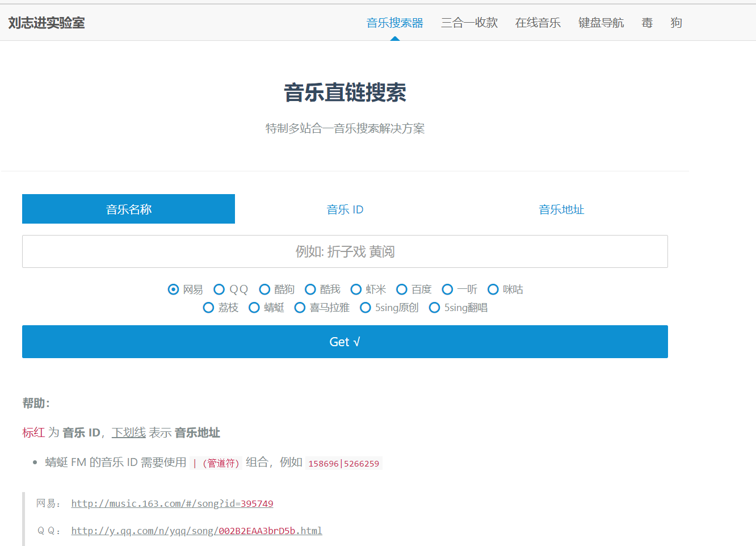Click the 帮助: heading text
Image resolution: width=756 pixels, height=546 pixels.
pyautogui.click(x=36, y=403)
